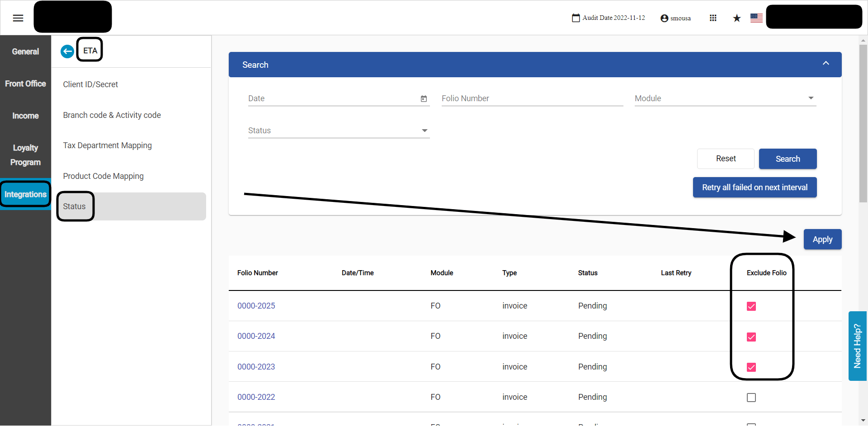The height and width of the screenshot is (426, 868).
Task: Click the ETA page title
Action: 90,51
